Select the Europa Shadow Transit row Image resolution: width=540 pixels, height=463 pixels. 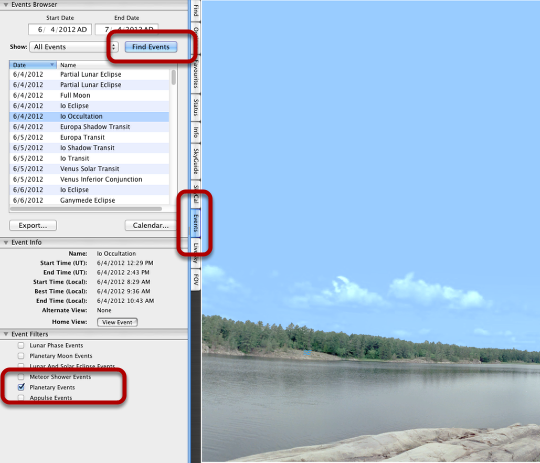pyautogui.click(x=90, y=127)
